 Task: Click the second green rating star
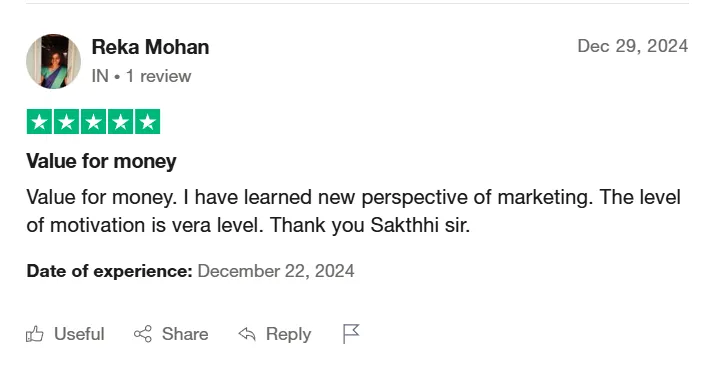pyautogui.click(x=67, y=122)
